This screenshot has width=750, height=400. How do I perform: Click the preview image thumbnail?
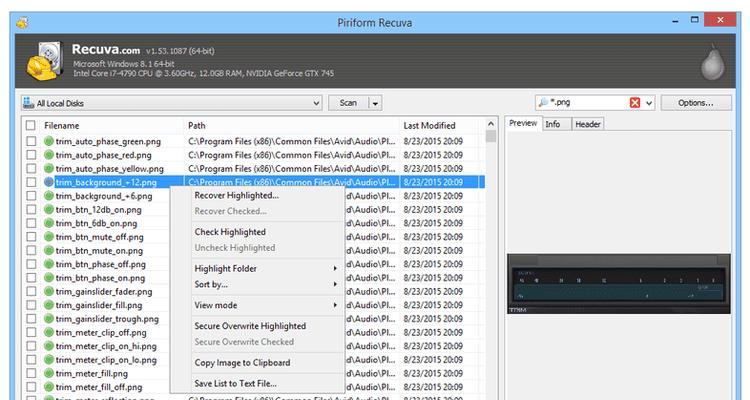point(618,284)
